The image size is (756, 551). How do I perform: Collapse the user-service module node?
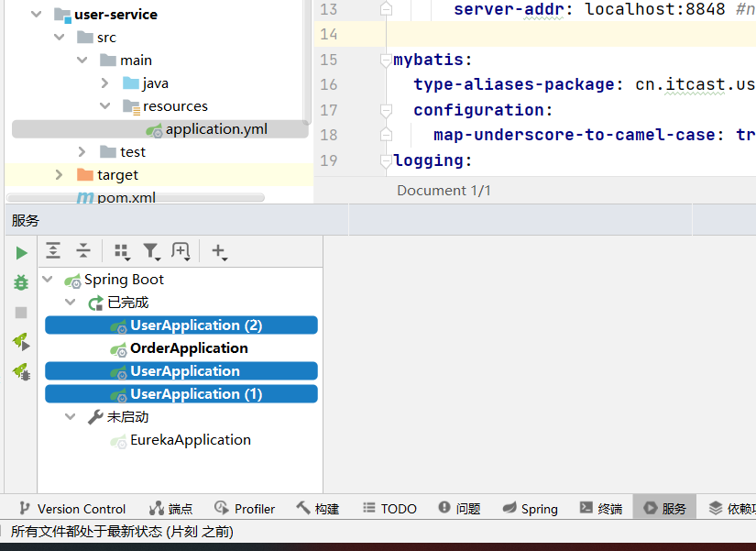tap(36, 14)
